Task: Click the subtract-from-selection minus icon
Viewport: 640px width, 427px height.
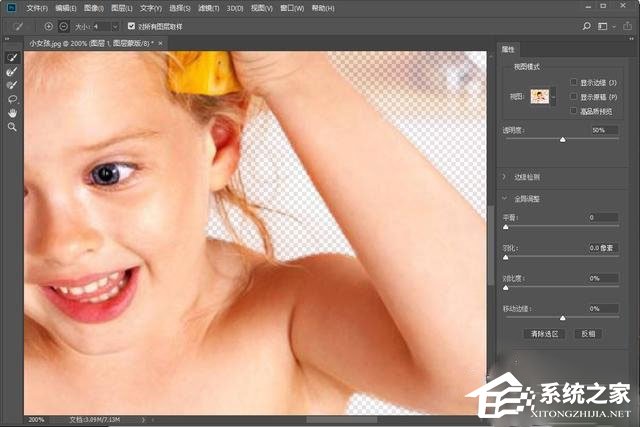Action: (x=64, y=25)
